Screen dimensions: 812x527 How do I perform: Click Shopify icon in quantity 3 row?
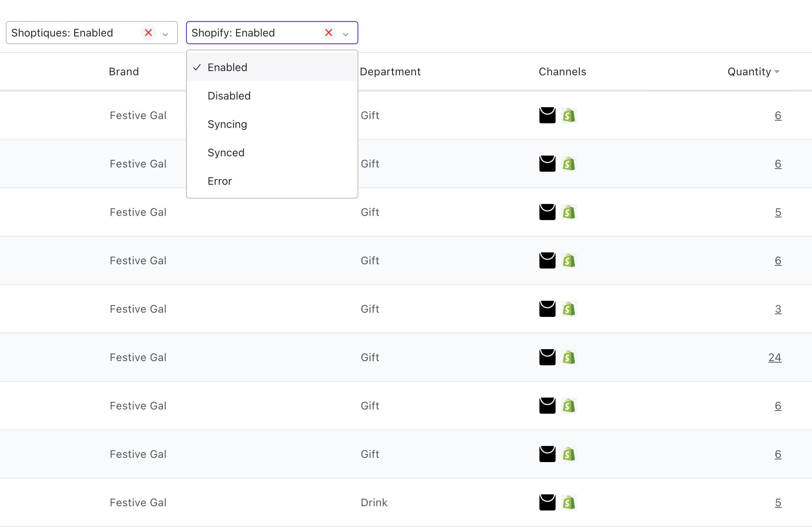click(569, 309)
